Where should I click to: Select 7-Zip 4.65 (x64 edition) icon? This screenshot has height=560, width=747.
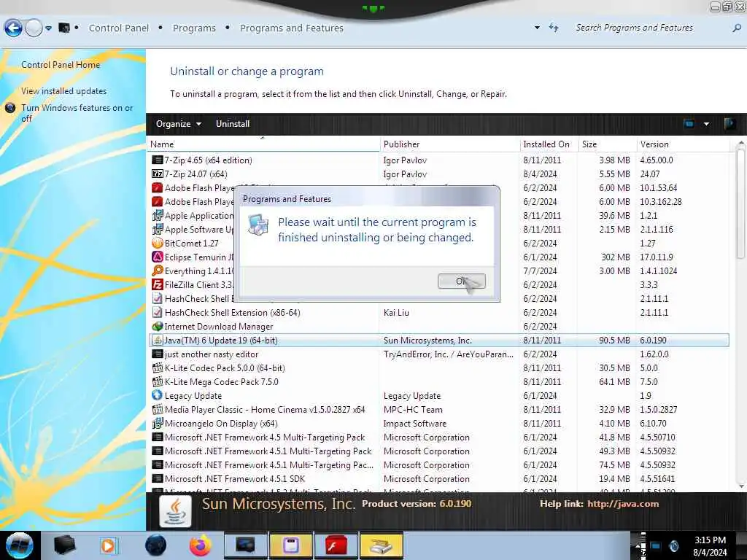158,160
